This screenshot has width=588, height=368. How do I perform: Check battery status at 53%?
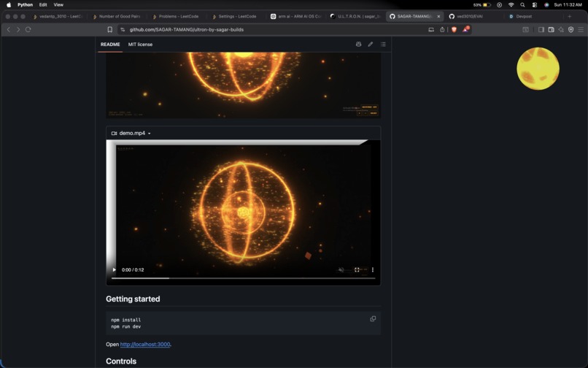pos(482,4)
